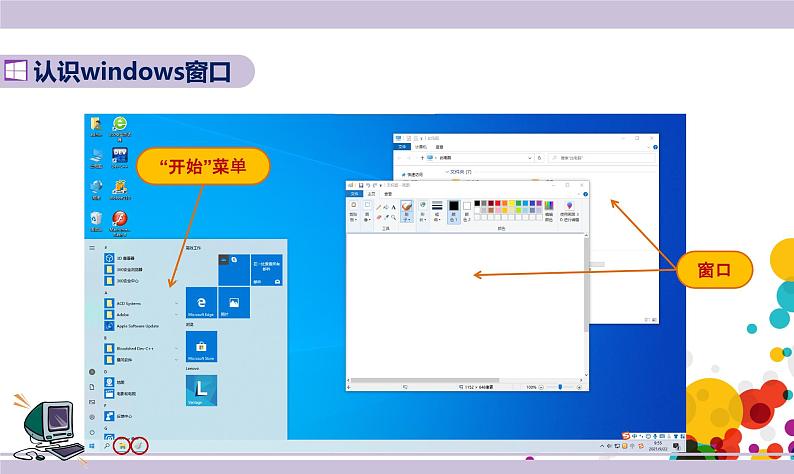Click the refresh button in File Explorer
This screenshot has height=474, width=794.
point(539,158)
